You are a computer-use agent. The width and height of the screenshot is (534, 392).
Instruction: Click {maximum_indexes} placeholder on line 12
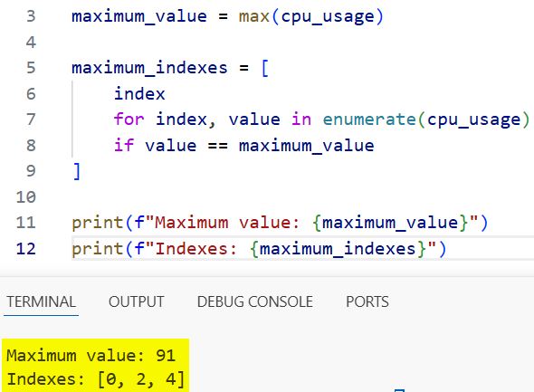[338, 249]
